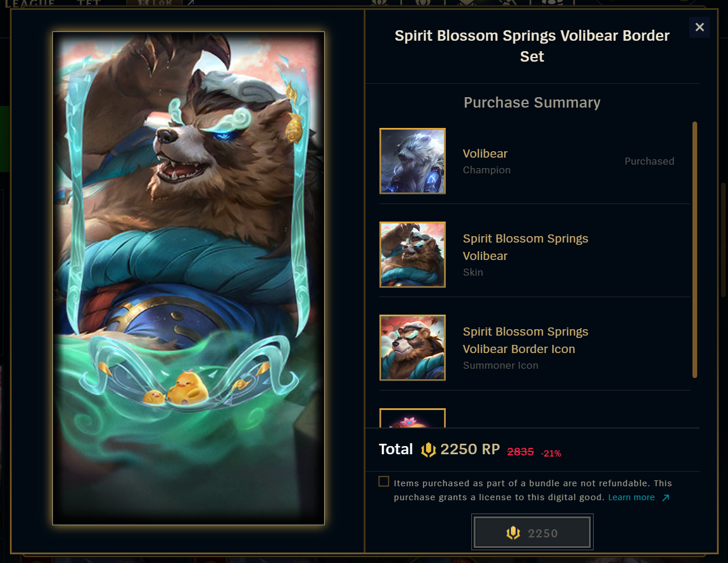
Task: Tick the non-refundable bundle agreement checkbox
Action: click(383, 482)
